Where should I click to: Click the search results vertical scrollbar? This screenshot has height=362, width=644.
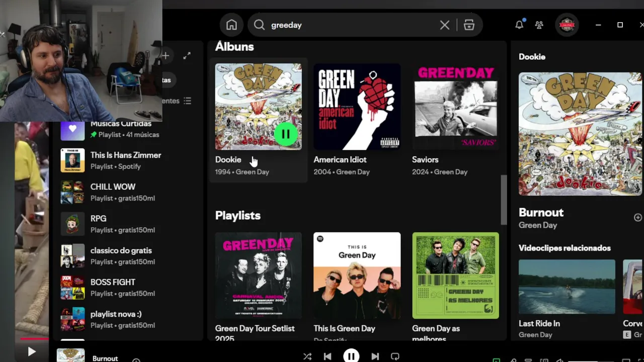pyautogui.click(x=504, y=200)
